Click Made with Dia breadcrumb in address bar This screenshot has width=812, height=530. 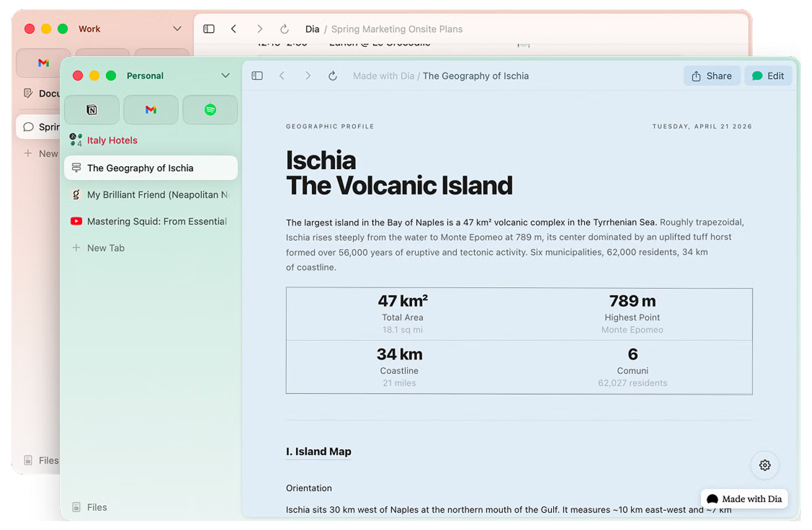click(x=383, y=76)
